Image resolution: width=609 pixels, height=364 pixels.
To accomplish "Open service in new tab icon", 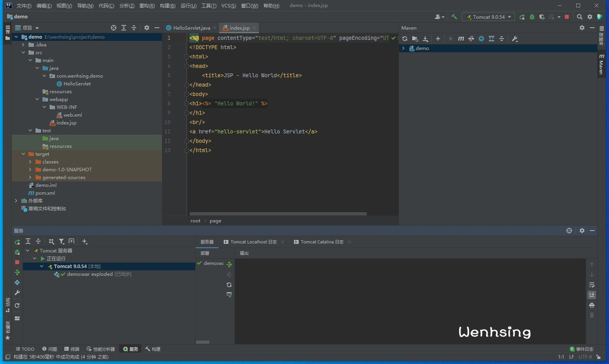I will pos(71,241).
